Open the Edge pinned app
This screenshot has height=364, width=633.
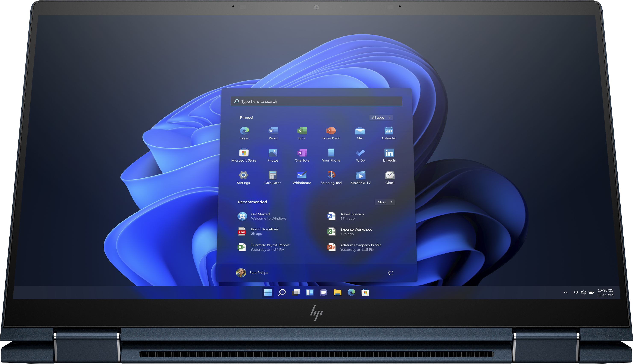tap(244, 133)
